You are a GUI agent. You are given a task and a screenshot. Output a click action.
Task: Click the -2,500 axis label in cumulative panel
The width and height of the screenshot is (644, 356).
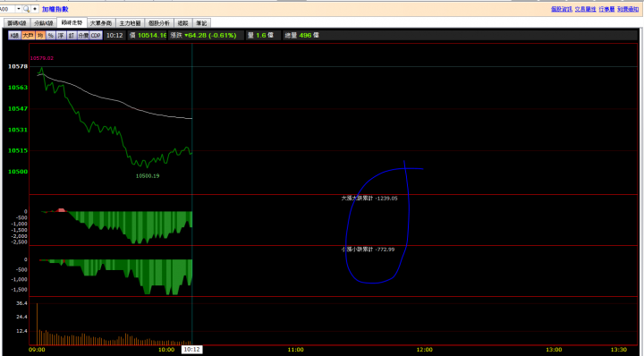pyautogui.click(x=21, y=242)
